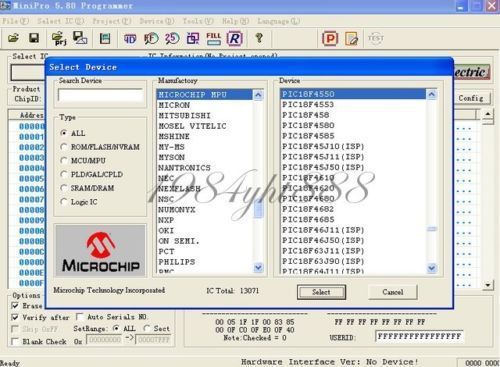The image size is (500, 367).
Task: Click the edit note pencil icon
Action: (351, 39)
